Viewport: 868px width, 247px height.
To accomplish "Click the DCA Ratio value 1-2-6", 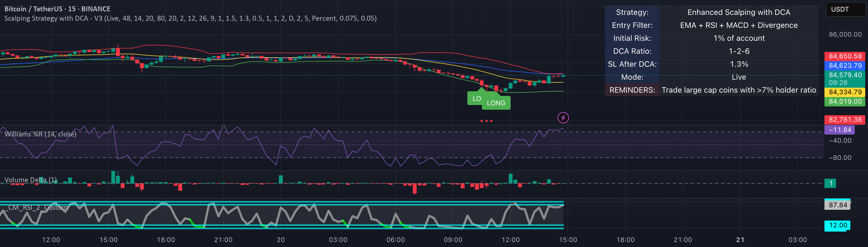I will pos(738,51).
